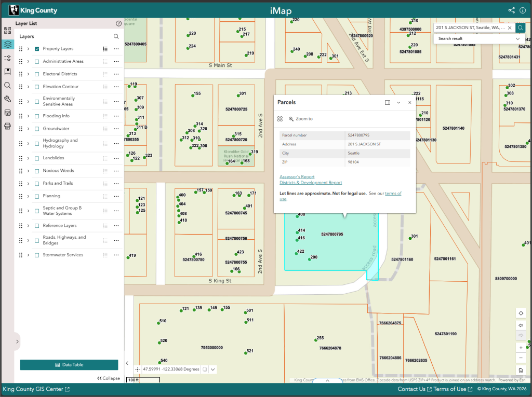Turn on the Landslides layer
The width and height of the screenshot is (532, 397).
(x=37, y=158)
